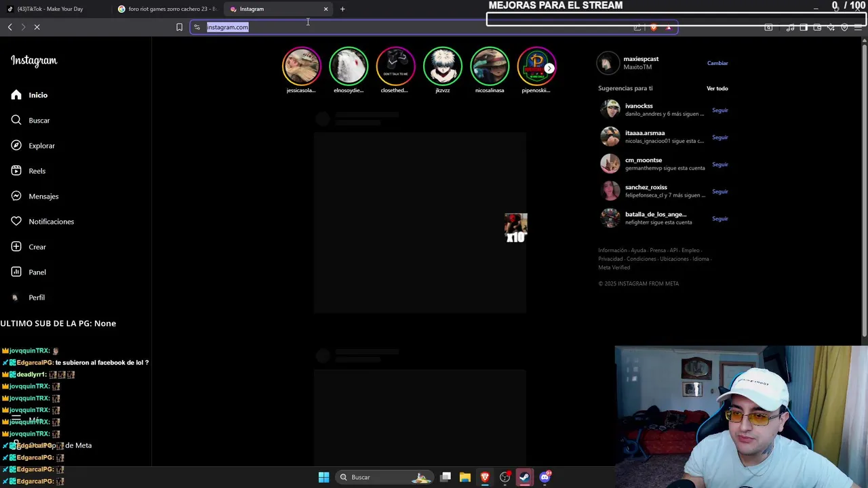Screen dimensions: 868x488
Task: Open the Windows Start button
Action: (323, 477)
